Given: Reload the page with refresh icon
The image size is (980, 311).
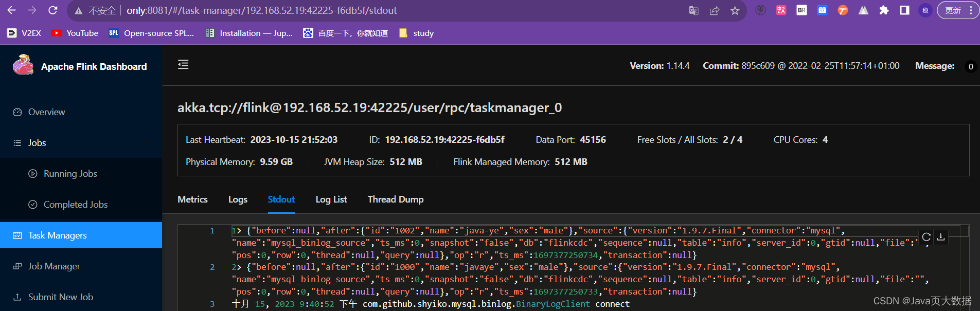Looking at the screenshot, I should click(52, 10).
